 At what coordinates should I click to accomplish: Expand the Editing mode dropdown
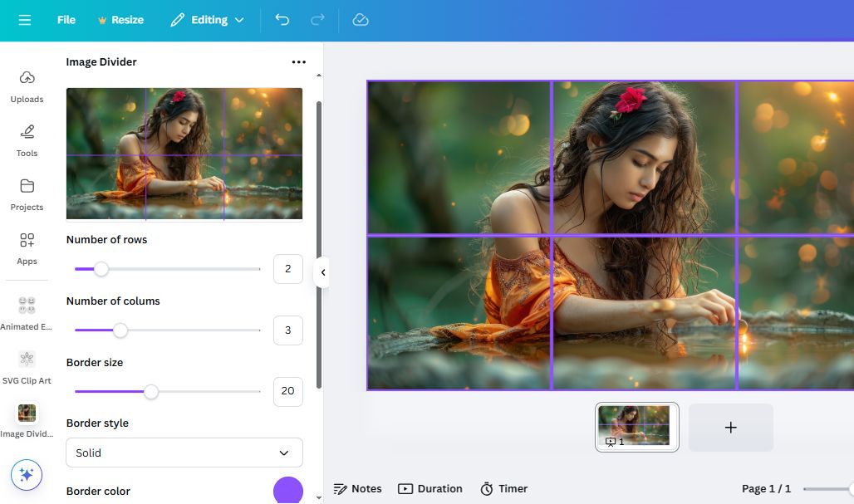coord(206,19)
